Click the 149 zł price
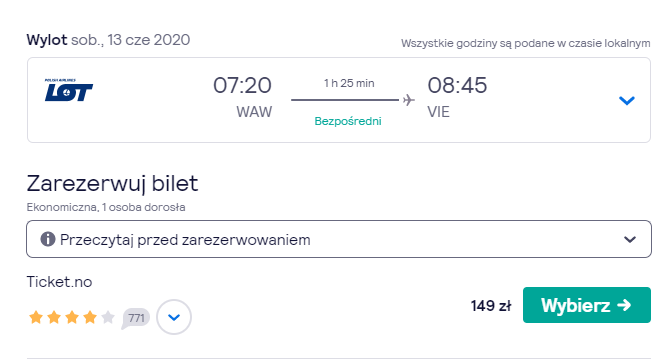666x364 pixels. pos(491,306)
